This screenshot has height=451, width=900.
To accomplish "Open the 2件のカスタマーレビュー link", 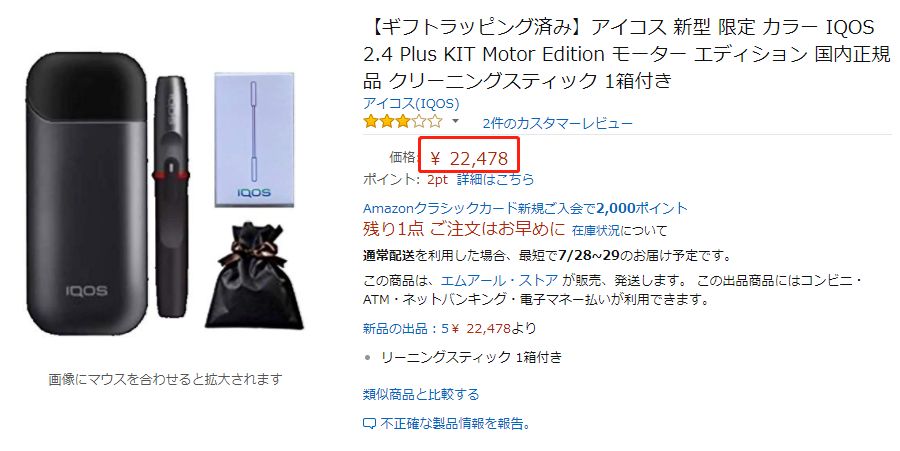I will [x=557, y=123].
